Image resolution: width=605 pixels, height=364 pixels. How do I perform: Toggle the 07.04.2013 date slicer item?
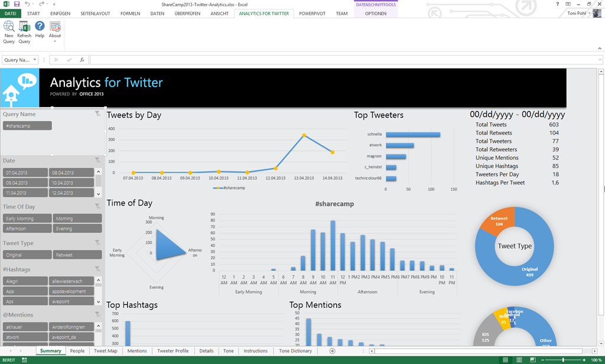(25, 173)
